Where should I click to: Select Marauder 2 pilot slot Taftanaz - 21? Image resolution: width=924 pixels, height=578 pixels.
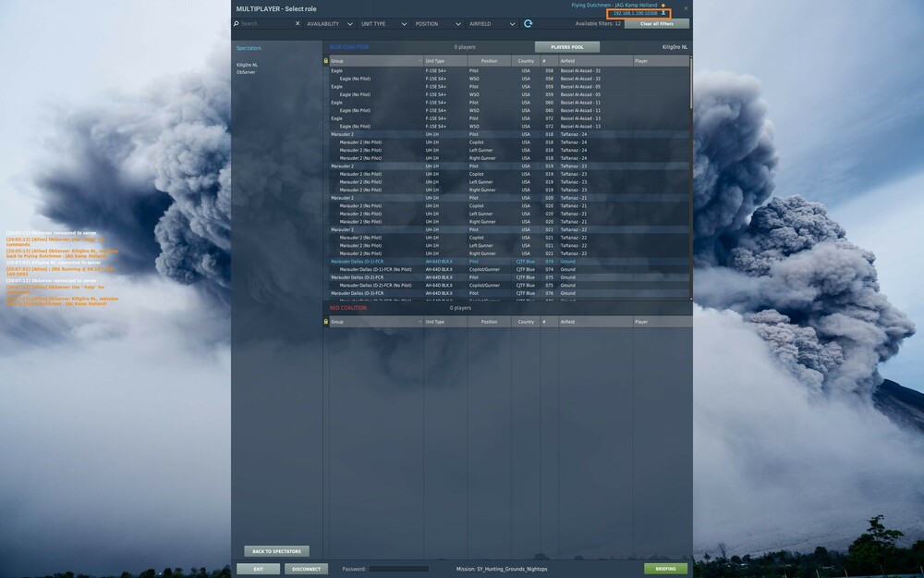(x=508, y=198)
